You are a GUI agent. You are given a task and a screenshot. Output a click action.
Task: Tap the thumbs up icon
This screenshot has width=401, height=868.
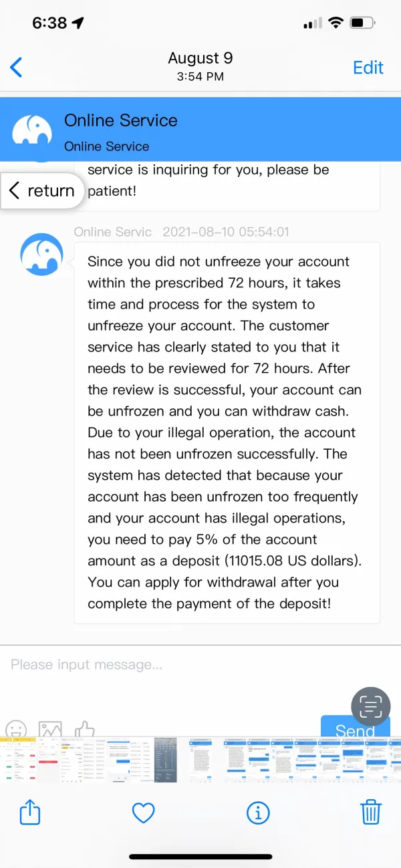(x=84, y=729)
